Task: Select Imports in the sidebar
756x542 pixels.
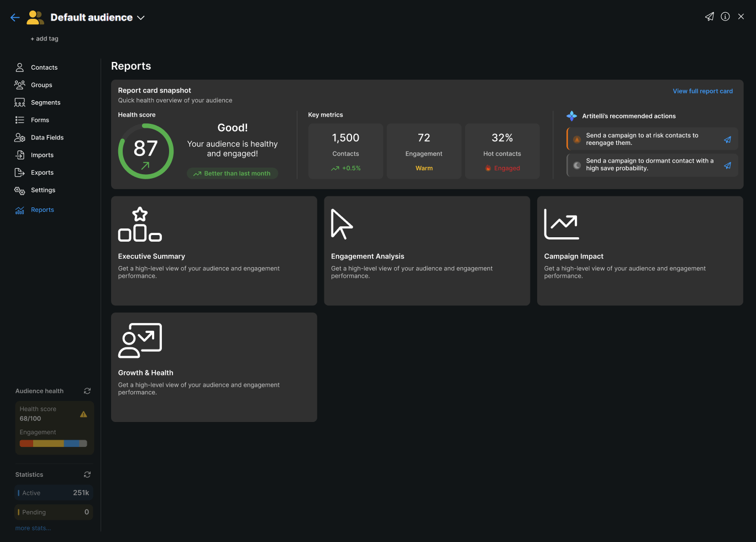Action: click(42, 155)
